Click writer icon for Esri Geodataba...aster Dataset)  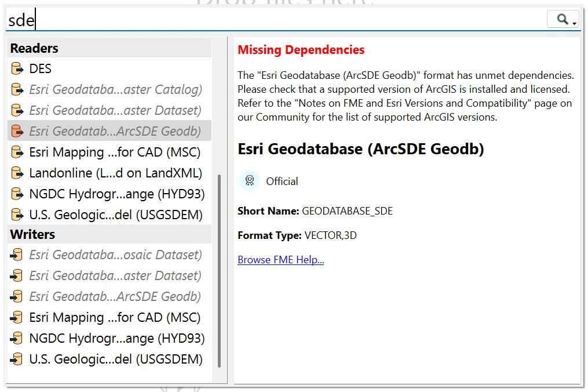(x=16, y=275)
